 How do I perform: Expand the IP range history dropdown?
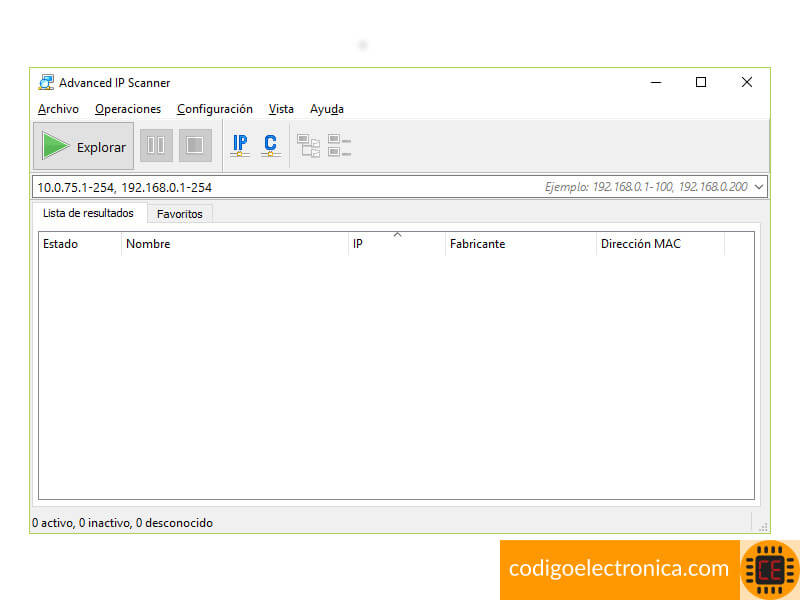tap(759, 187)
